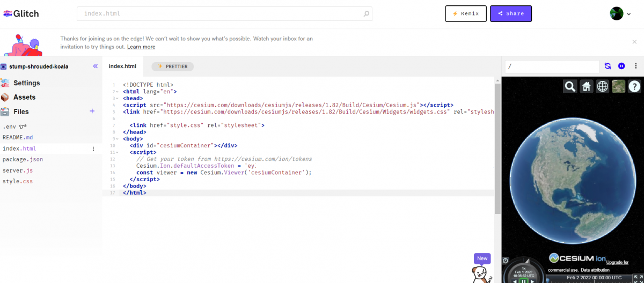Add a new file with plus icon
Viewport: 644px width, 283px height.
click(92, 111)
